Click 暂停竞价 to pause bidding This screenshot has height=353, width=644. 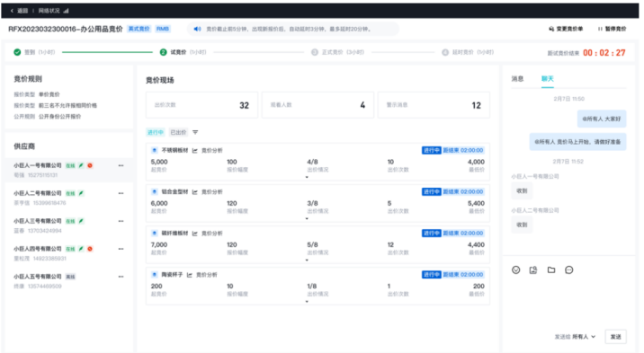(x=612, y=29)
